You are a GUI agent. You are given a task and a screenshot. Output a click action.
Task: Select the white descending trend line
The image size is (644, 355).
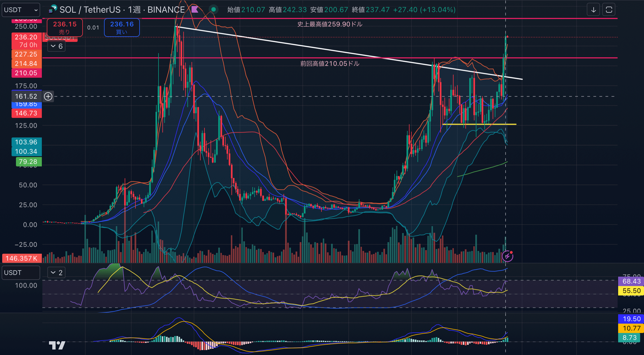348,52
